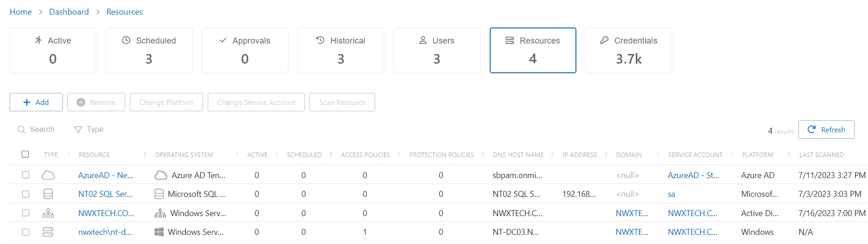Viewport: 868px width, 244px height.
Task: Click the checkmark icon on Approvals card
Action: (223, 40)
